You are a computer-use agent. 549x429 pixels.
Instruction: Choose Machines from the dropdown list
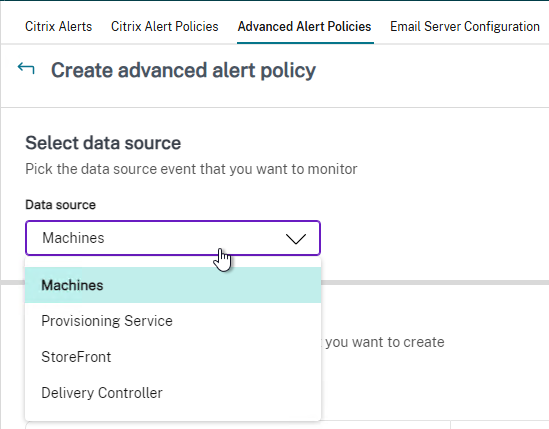173,285
